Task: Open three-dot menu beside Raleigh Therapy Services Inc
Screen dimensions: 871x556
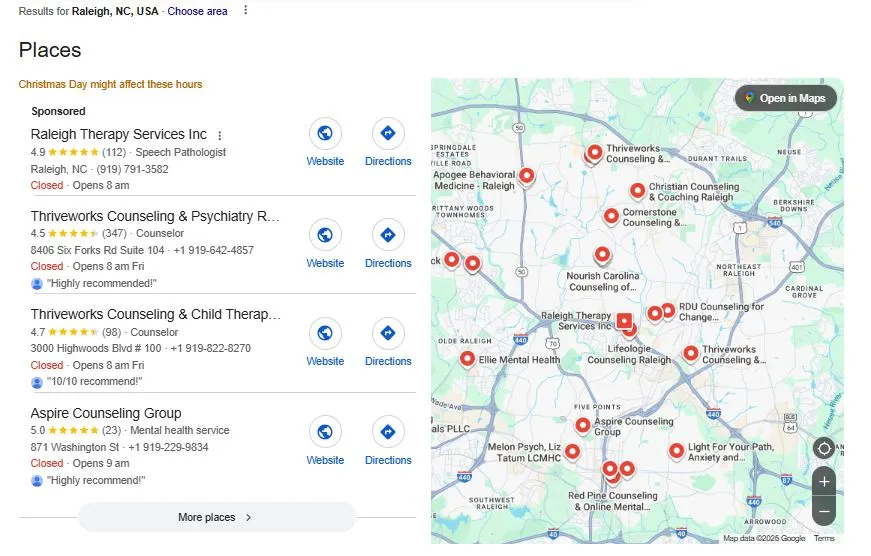Action: point(220,136)
